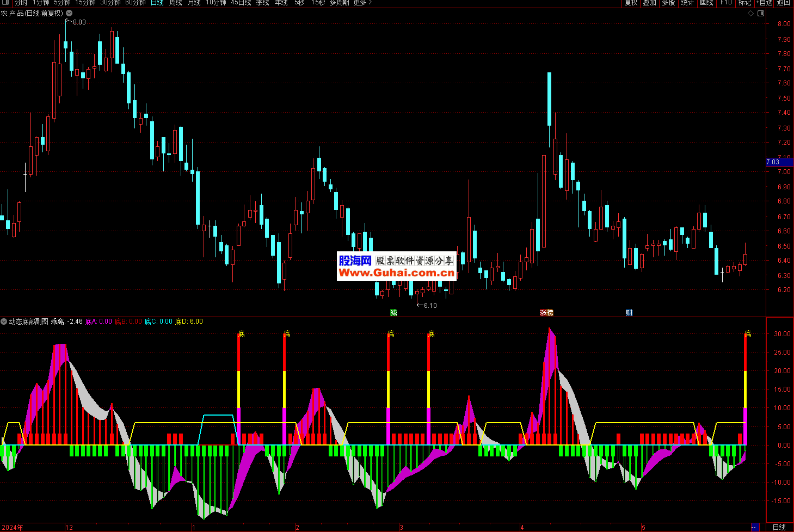Select the 日线 daily period tab

tap(157, 3)
